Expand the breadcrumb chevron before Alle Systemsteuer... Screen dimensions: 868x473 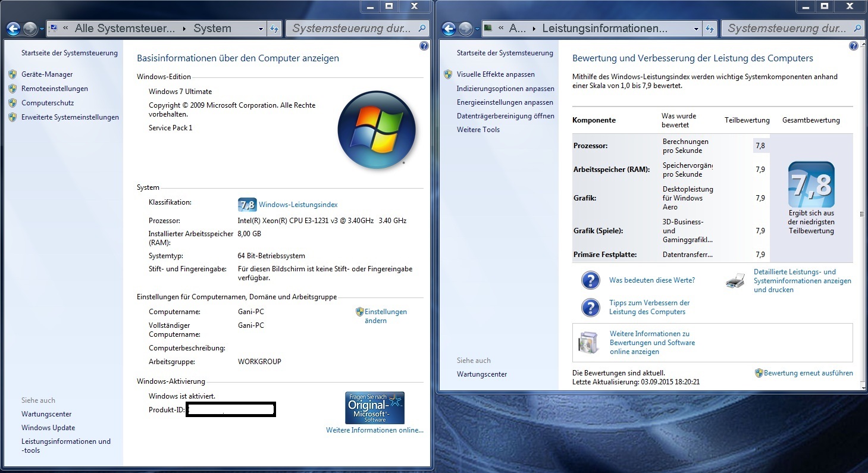tap(65, 28)
